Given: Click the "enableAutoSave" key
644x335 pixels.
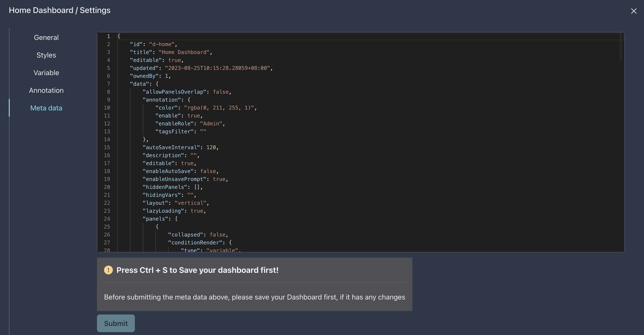Looking at the screenshot, I should click(x=168, y=171).
